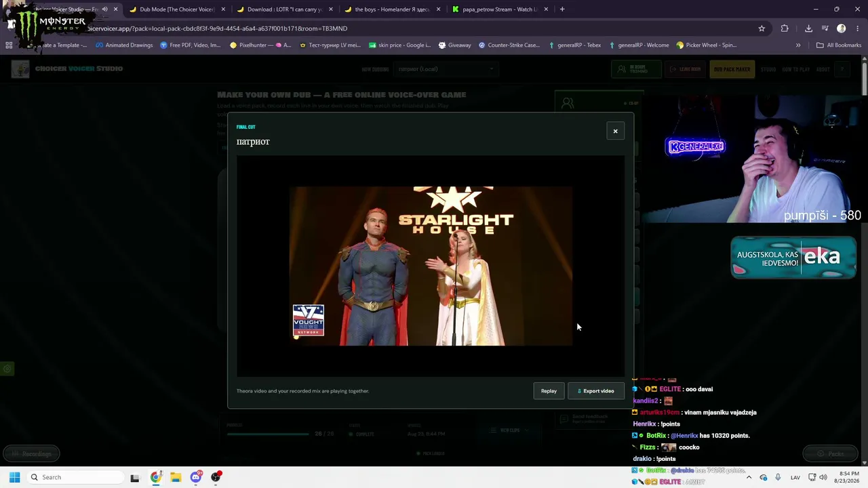The image size is (868, 488).
Task: Open a new browser tab
Action: [562, 9]
